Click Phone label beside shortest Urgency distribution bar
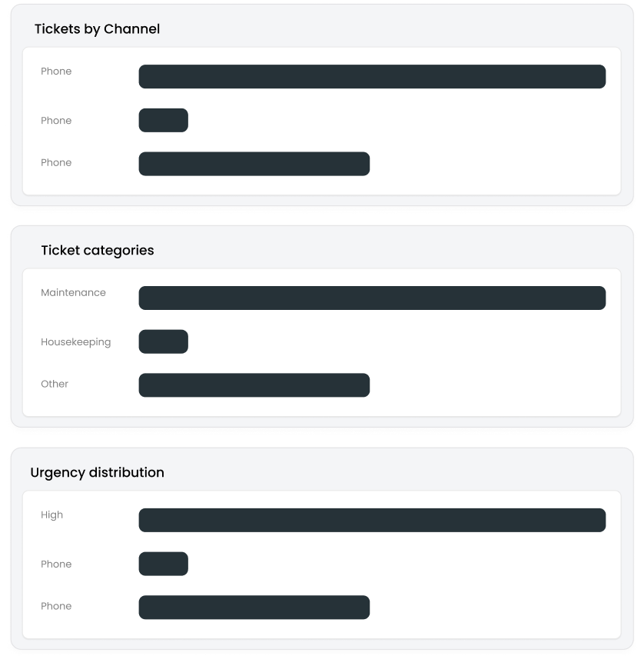 [x=56, y=564]
